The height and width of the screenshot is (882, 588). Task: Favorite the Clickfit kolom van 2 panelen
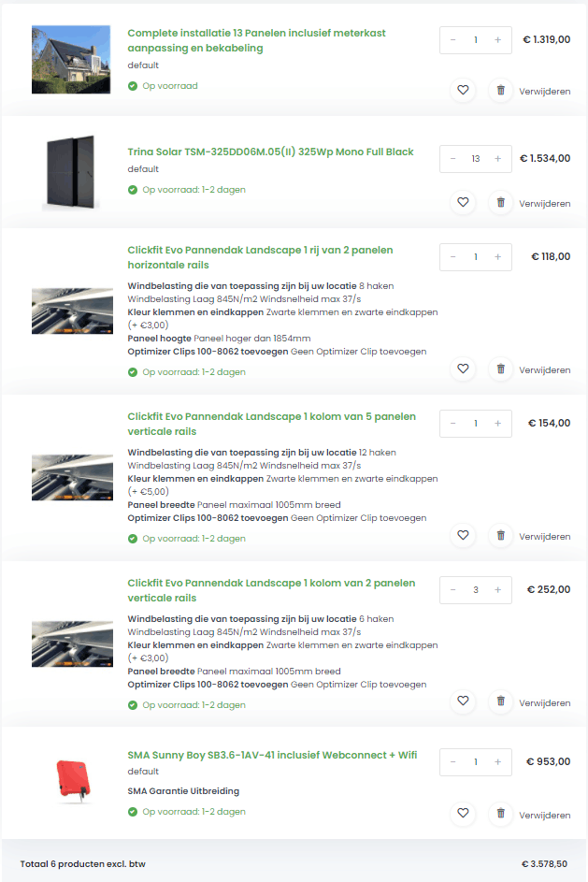(x=463, y=701)
